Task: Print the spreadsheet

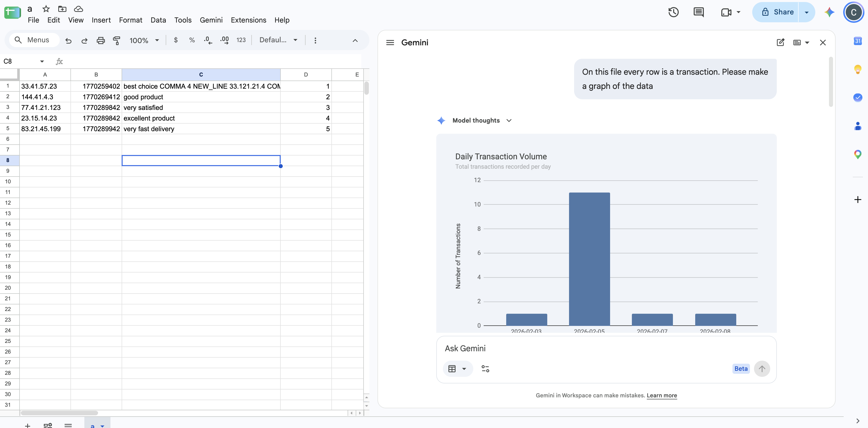Action: pos(101,41)
